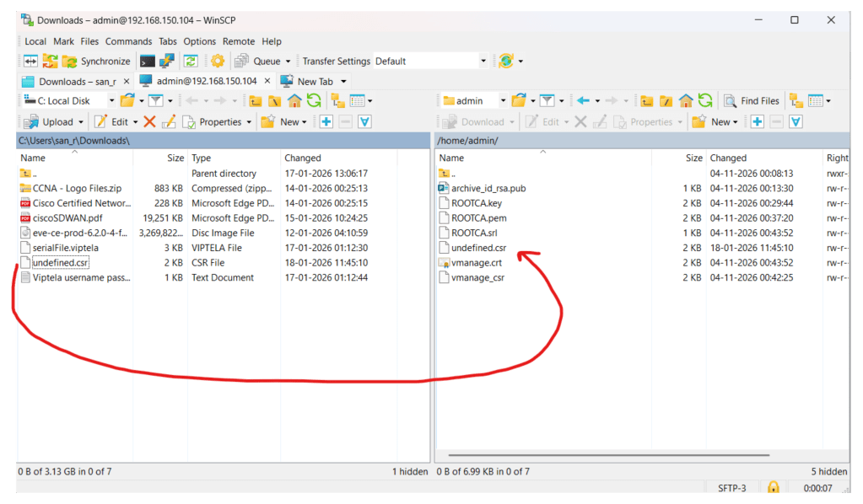Expand the Transfer Settings Default dropdown
The width and height of the screenshot is (863, 504).
pos(483,61)
